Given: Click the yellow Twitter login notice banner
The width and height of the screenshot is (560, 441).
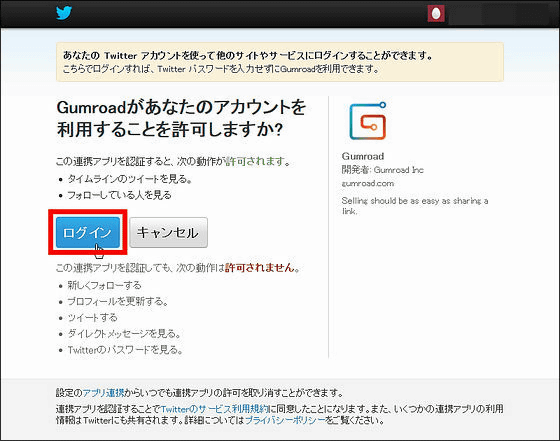Looking at the screenshot, I should [x=280, y=62].
